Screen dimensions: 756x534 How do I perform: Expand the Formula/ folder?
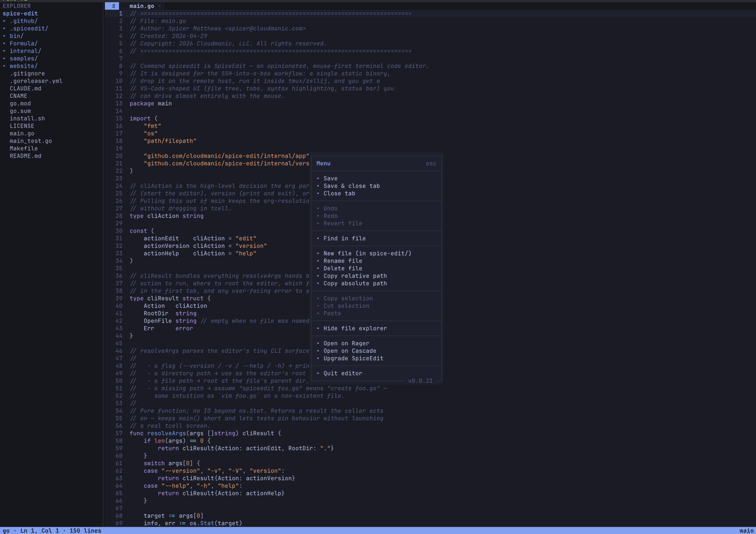point(23,43)
